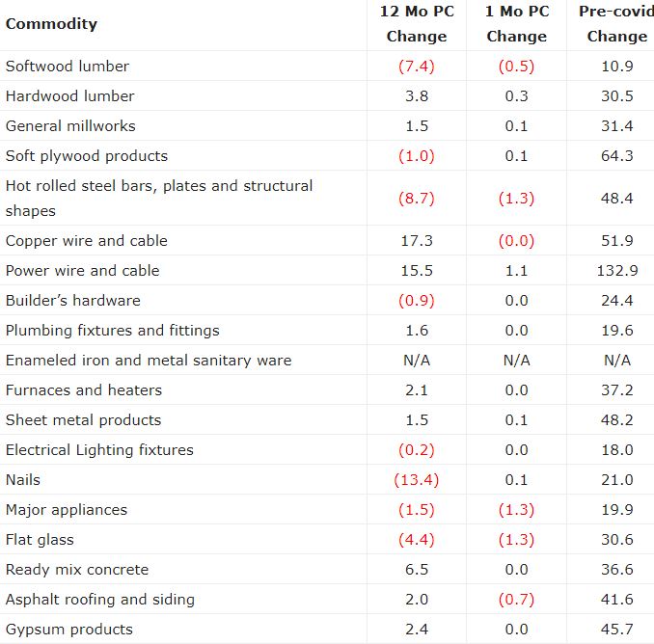Select the General millworks row label

[70, 126]
